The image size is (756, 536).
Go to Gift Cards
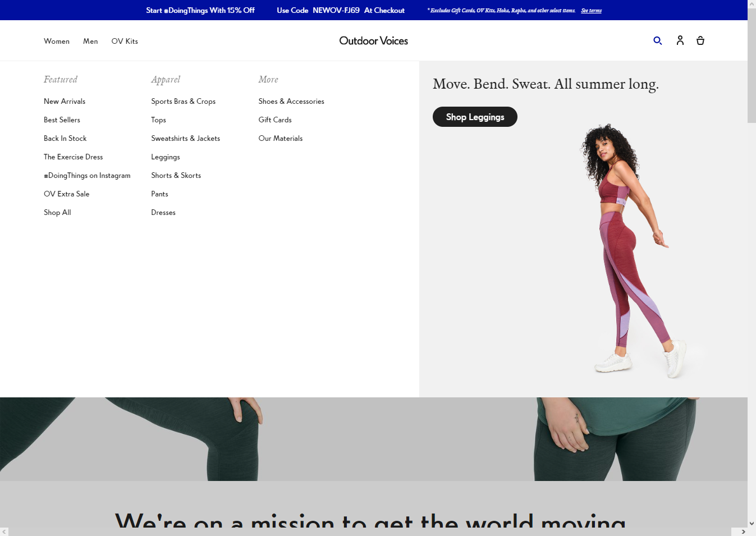click(x=275, y=120)
